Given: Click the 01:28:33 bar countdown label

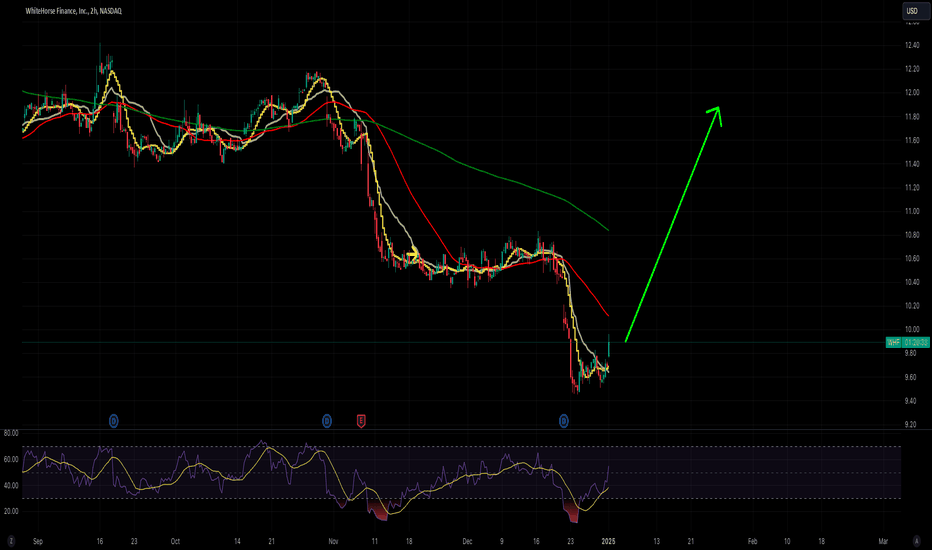Looking at the screenshot, I should pos(916,342).
